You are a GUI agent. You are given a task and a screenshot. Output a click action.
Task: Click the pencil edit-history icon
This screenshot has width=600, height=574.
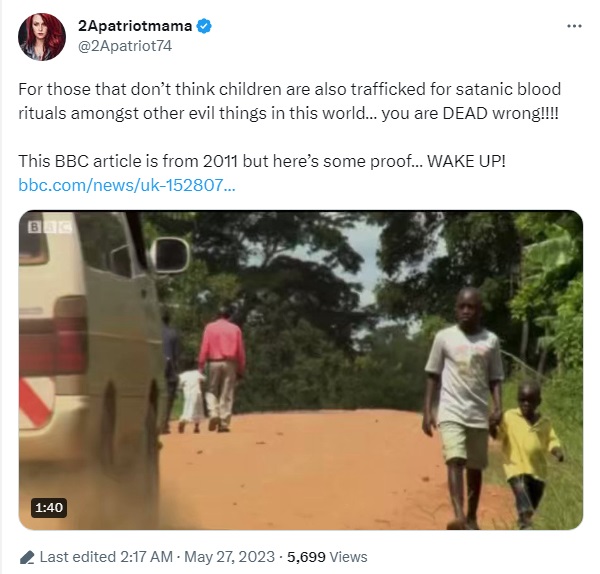point(27,557)
